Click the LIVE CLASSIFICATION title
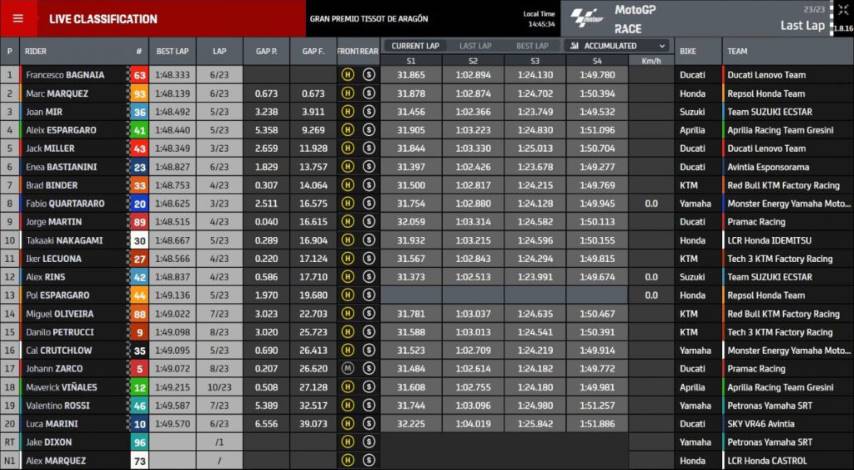The image size is (854, 470). [103, 19]
